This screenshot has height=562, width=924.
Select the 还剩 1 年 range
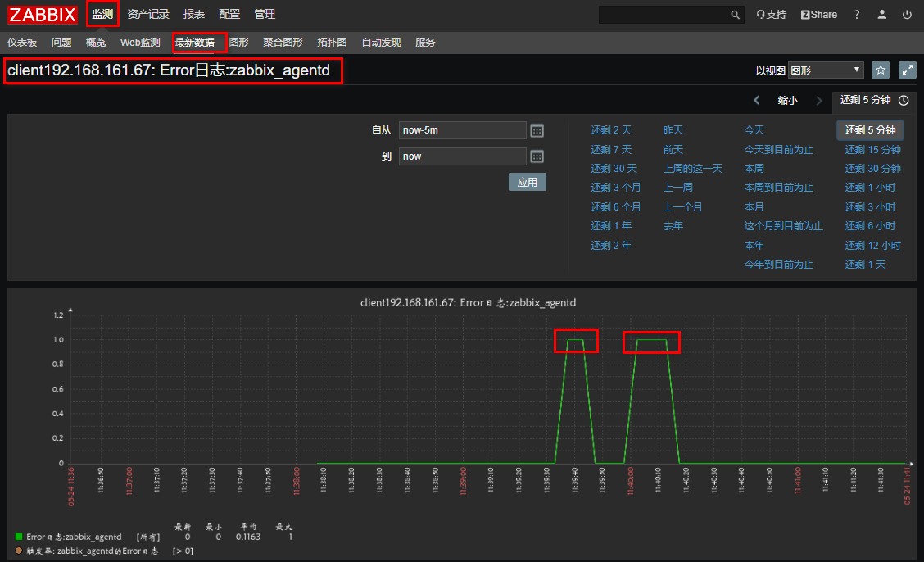coord(611,225)
